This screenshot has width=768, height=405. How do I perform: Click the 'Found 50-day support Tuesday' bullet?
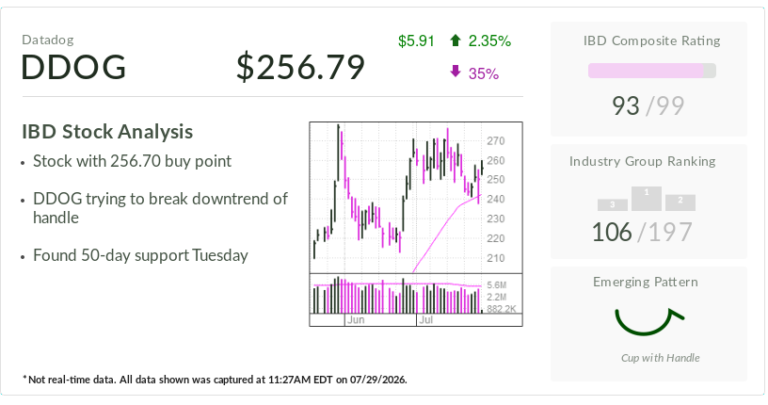tap(140, 255)
